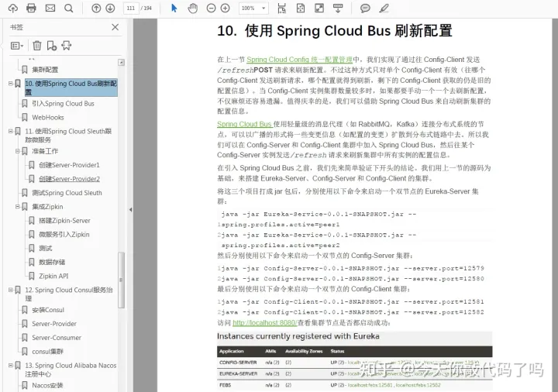
Task: Click the find current bookmark icon
Action: pyautogui.click(x=66, y=46)
